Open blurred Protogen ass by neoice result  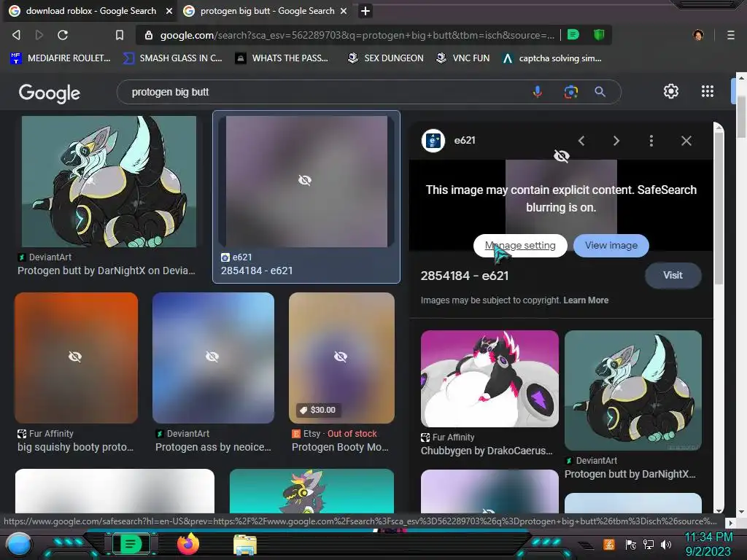(x=214, y=357)
